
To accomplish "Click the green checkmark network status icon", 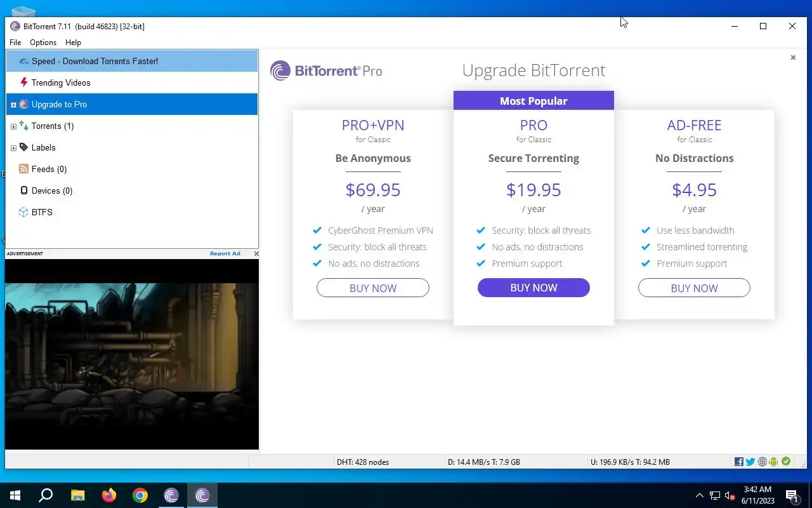I will tap(786, 462).
